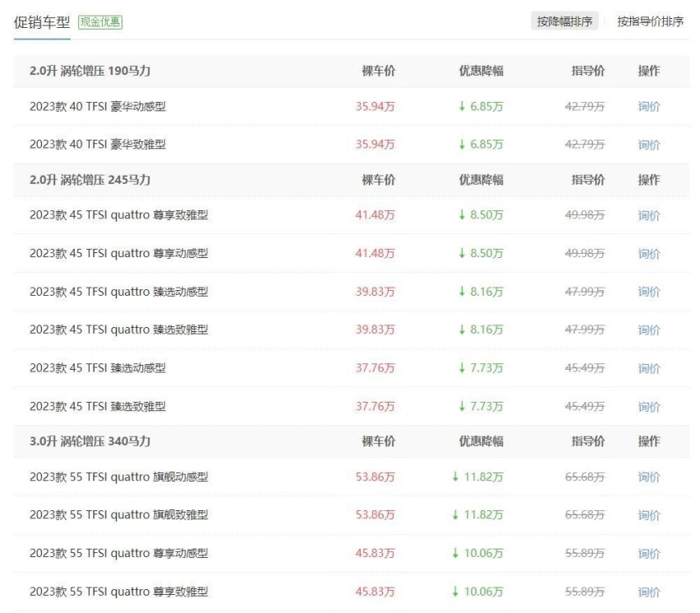Open model 2023款 45 TFSI quattro 尊享致雅型
This screenshot has width=700, height=613.
[119, 215]
